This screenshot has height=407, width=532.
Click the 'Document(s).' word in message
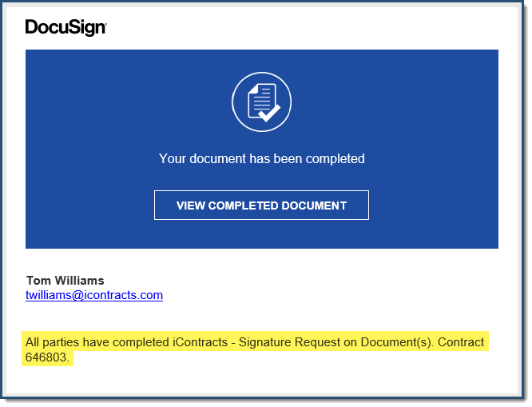(397, 342)
